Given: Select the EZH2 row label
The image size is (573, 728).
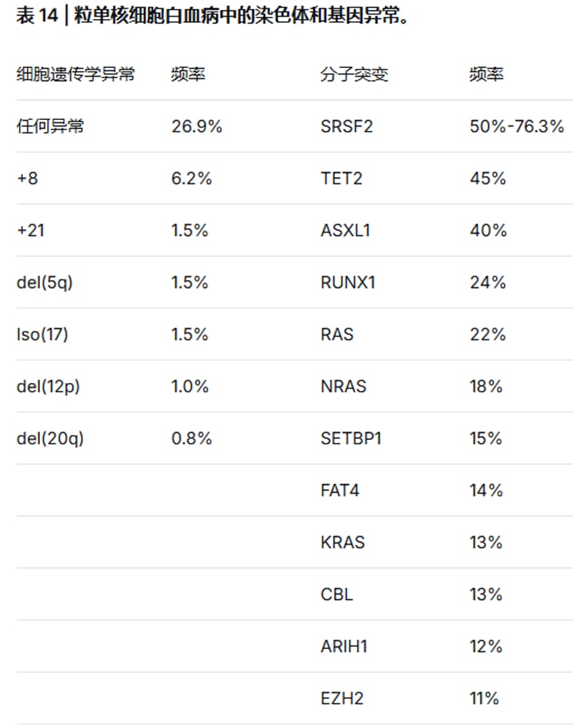Looking at the screenshot, I should (341, 698).
